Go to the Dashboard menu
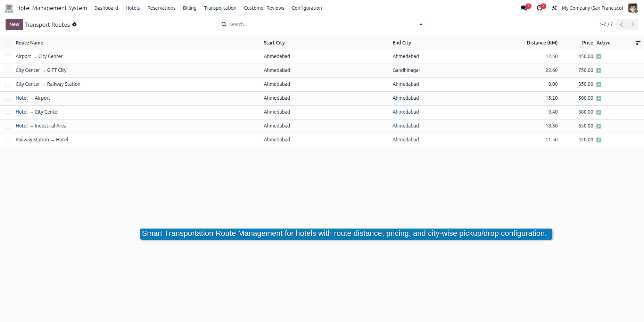 click(x=106, y=8)
